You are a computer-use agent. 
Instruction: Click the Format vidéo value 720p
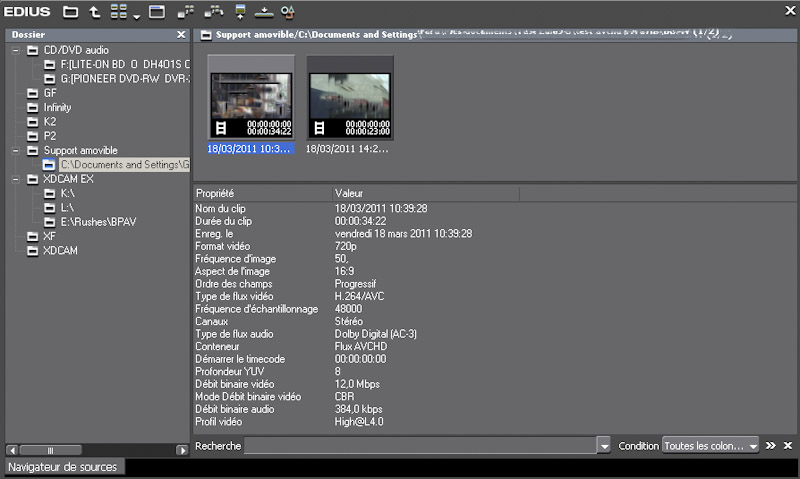click(x=345, y=246)
